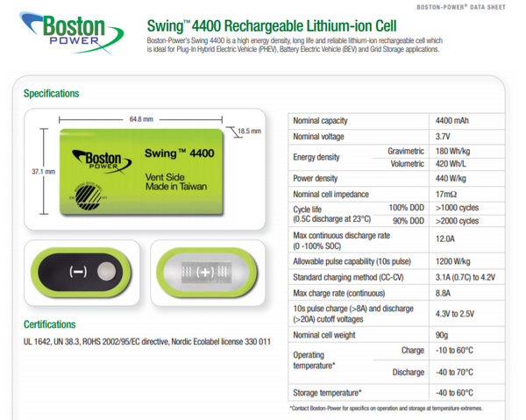Click the Nominal capacity 4400 mAh value

point(452,120)
